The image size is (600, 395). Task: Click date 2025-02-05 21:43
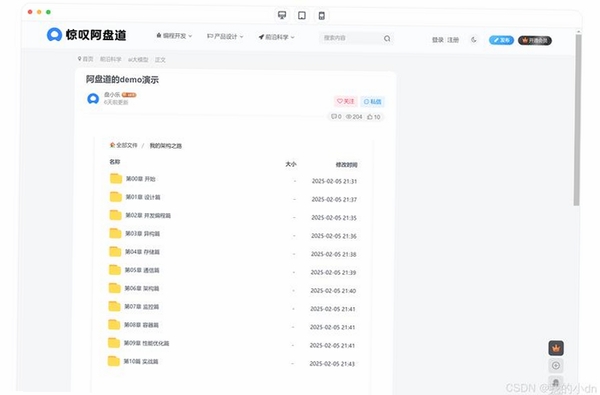click(332, 364)
